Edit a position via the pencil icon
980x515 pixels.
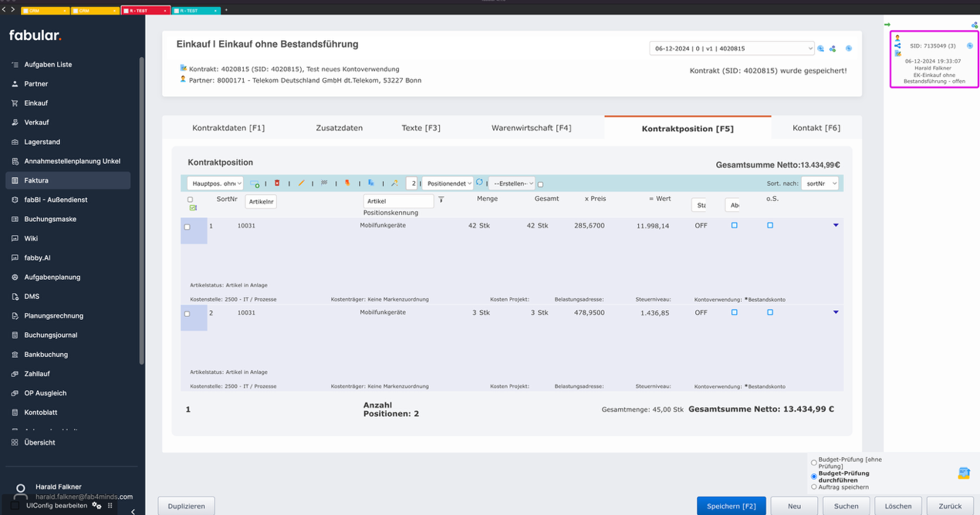tap(302, 183)
